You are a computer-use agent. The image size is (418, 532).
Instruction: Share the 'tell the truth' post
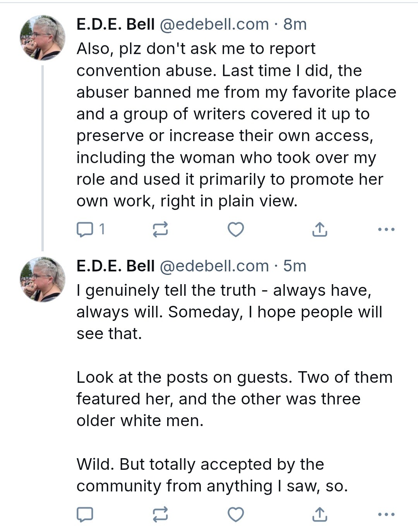[x=319, y=515]
